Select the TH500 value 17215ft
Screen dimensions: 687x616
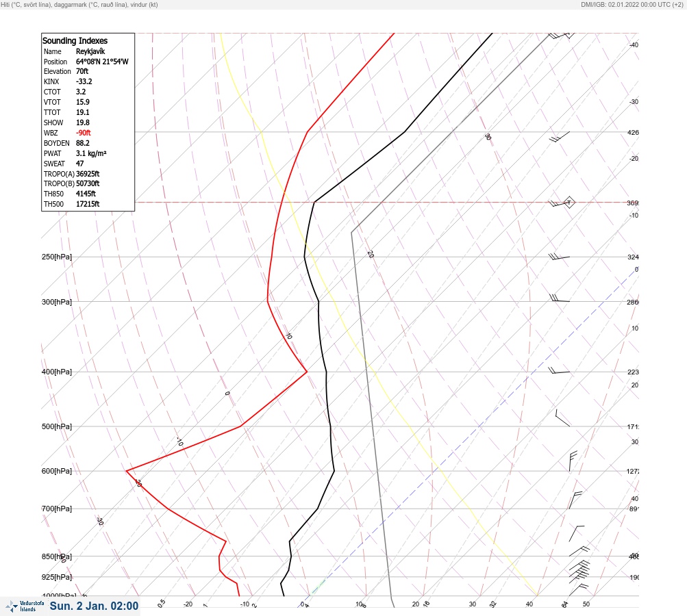(x=88, y=204)
